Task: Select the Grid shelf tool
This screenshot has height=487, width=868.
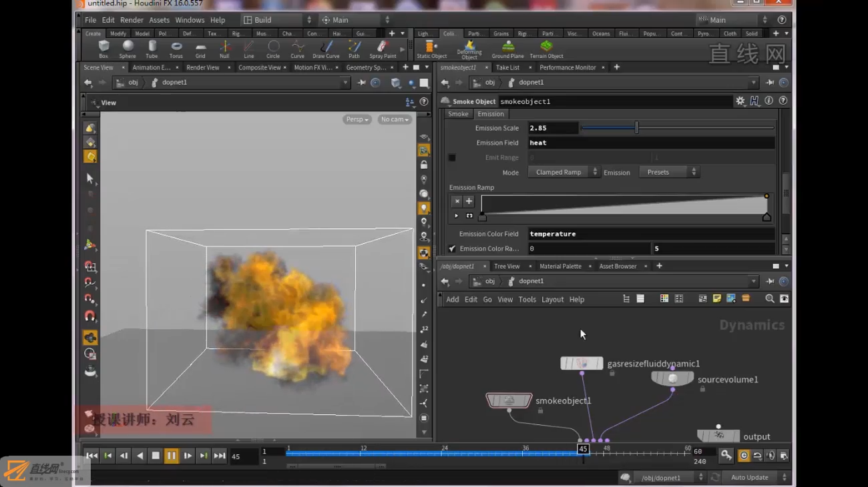Action: click(200, 49)
